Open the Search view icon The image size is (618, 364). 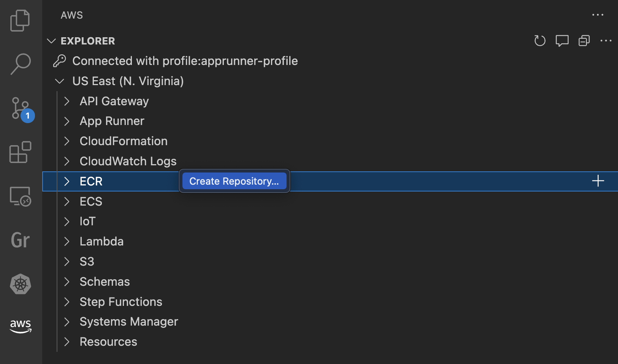21,64
